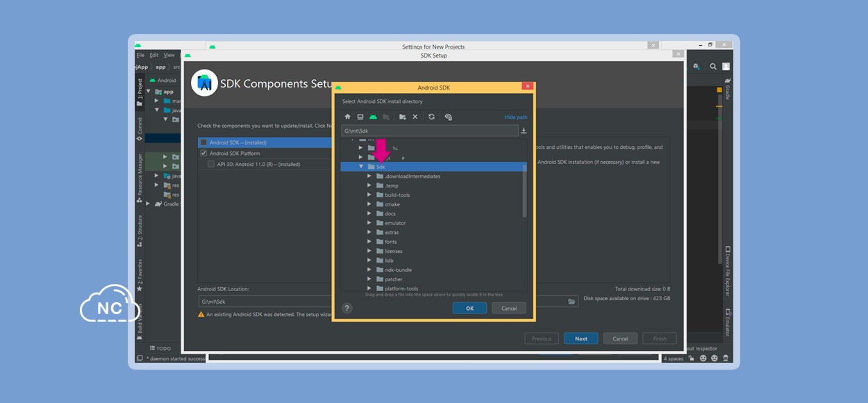Click the tool windows icon in status bar corner
868x403 pixels.
click(x=140, y=359)
